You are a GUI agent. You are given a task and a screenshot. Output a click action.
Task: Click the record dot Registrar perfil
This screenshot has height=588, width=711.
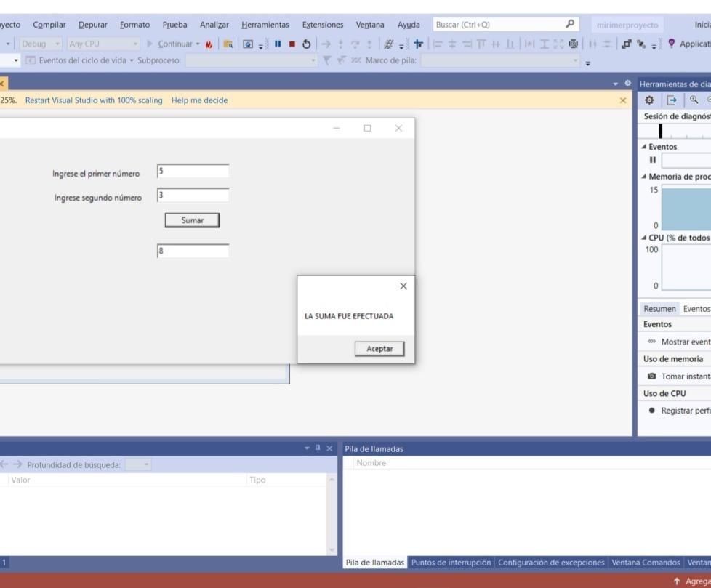tap(651, 410)
